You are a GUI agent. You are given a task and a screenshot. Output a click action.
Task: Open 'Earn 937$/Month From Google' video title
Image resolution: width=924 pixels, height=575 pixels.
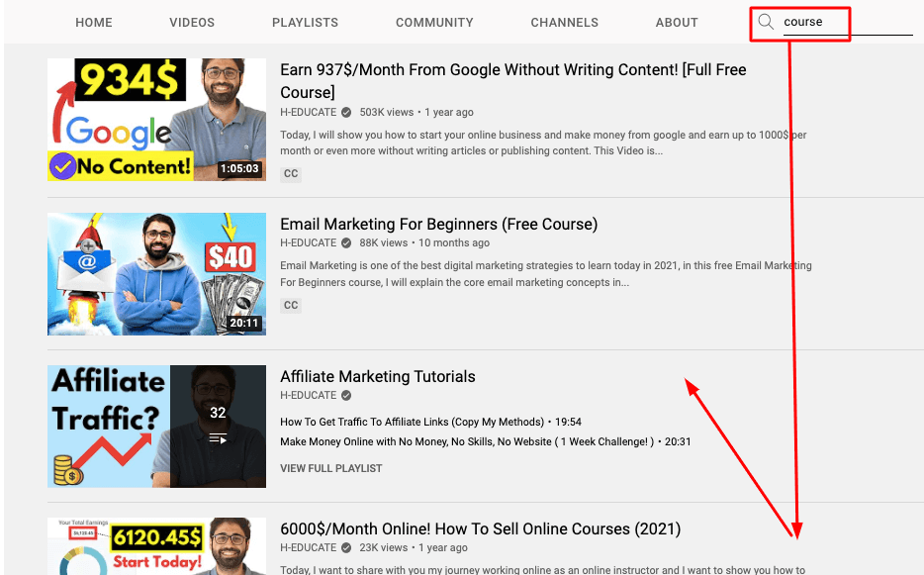point(512,81)
